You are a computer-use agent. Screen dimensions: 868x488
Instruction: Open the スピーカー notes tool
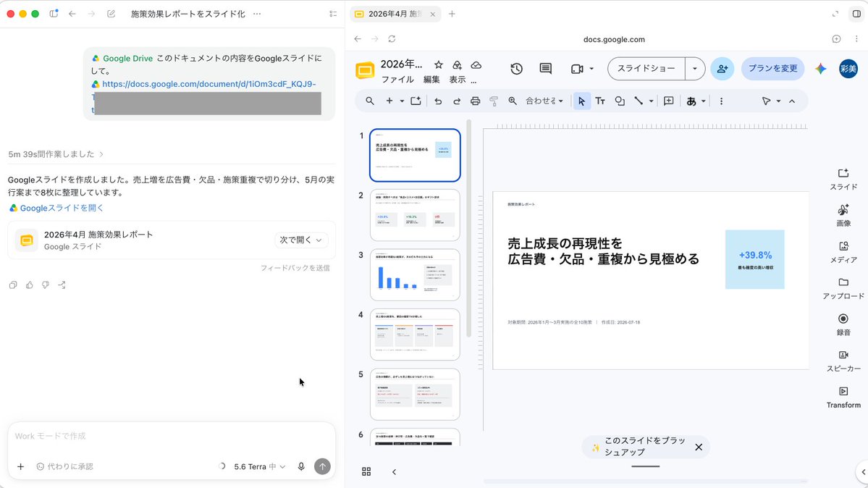tap(843, 361)
